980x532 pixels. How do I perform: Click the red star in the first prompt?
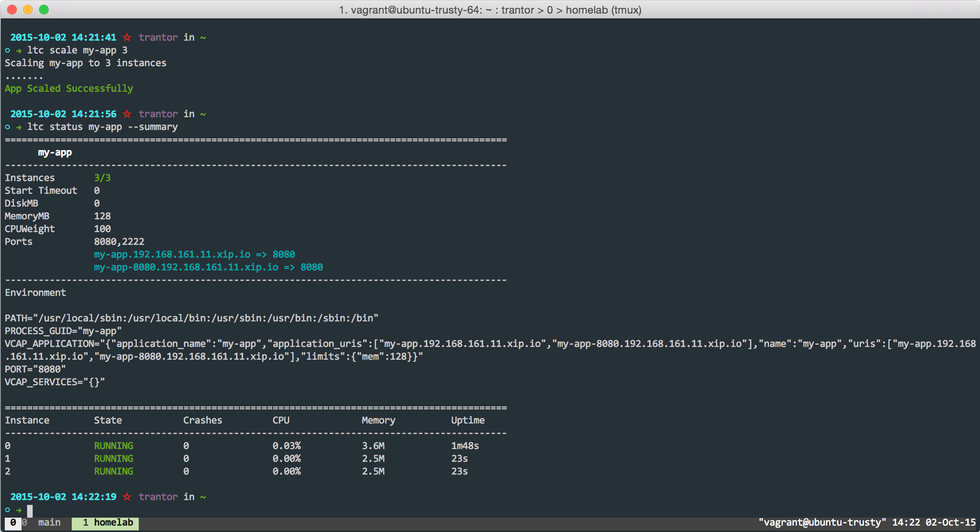tap(127, 37)
